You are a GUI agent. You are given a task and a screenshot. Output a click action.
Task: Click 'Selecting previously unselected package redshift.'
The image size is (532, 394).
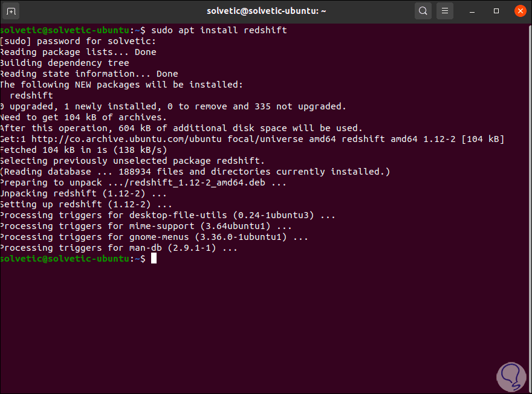[x=132, y=160]
